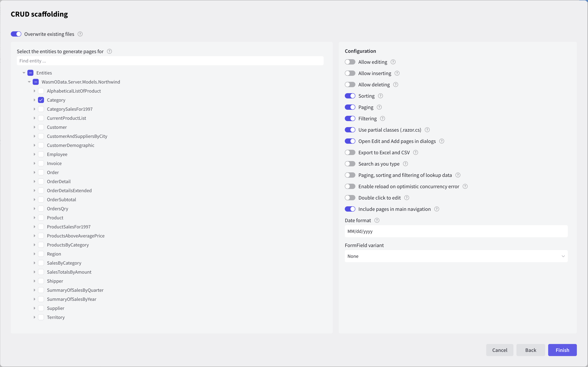
Task: Go Back to the previous step
Action: [x=531, y=350]
